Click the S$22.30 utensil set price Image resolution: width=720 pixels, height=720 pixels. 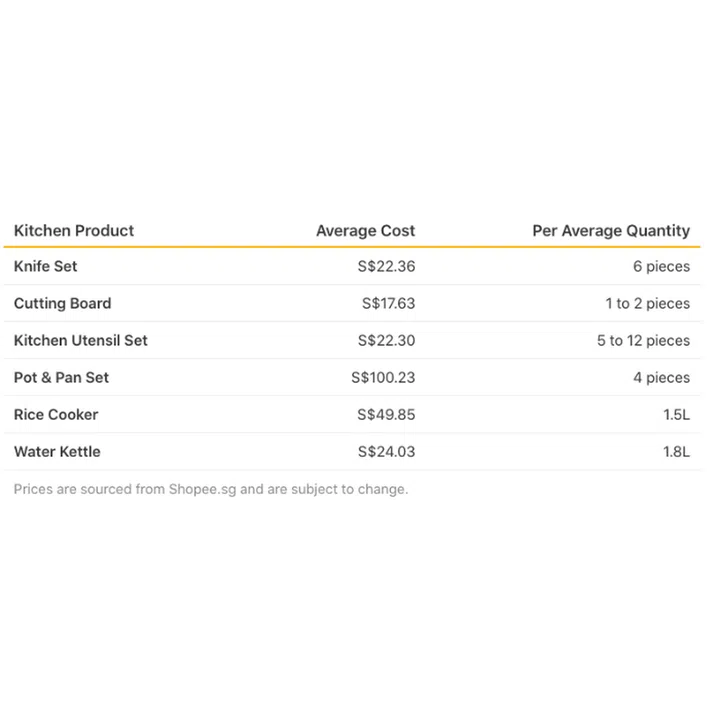pyautogui.click(x=386, y=341)
